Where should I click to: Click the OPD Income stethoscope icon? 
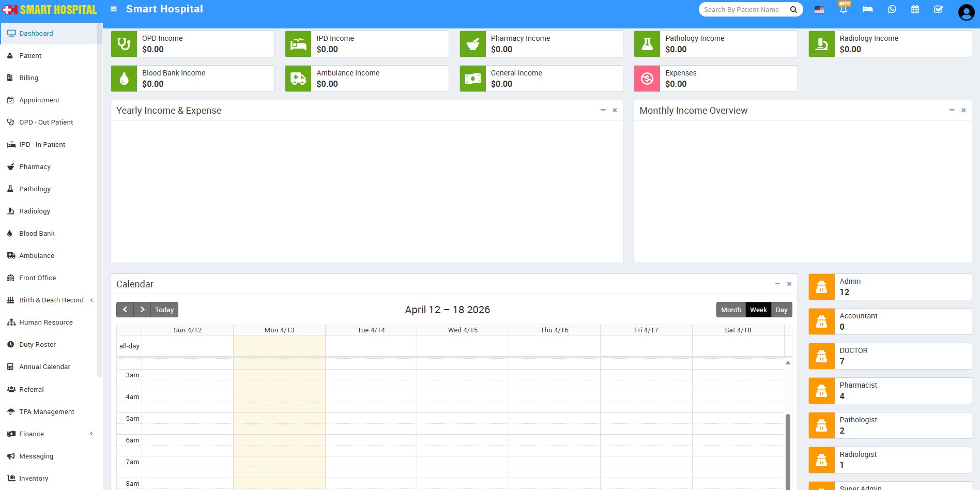pyautogui.click(x=124, y=44)
